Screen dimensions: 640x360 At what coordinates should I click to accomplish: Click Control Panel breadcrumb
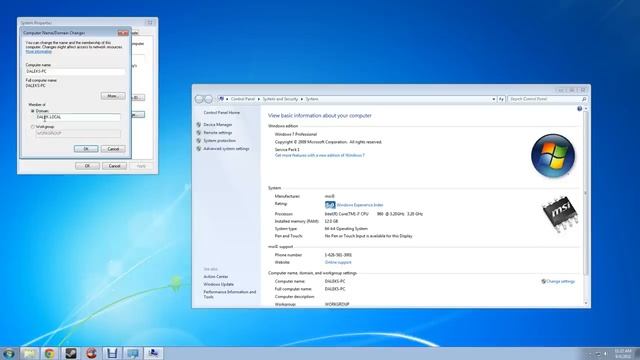click(x=243, y=99)
